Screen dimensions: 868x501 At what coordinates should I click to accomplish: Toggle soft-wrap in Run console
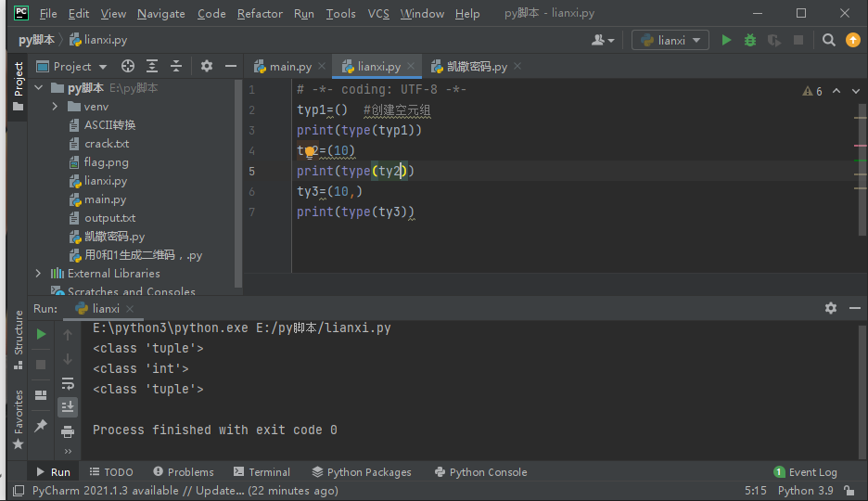coord(68,383)
